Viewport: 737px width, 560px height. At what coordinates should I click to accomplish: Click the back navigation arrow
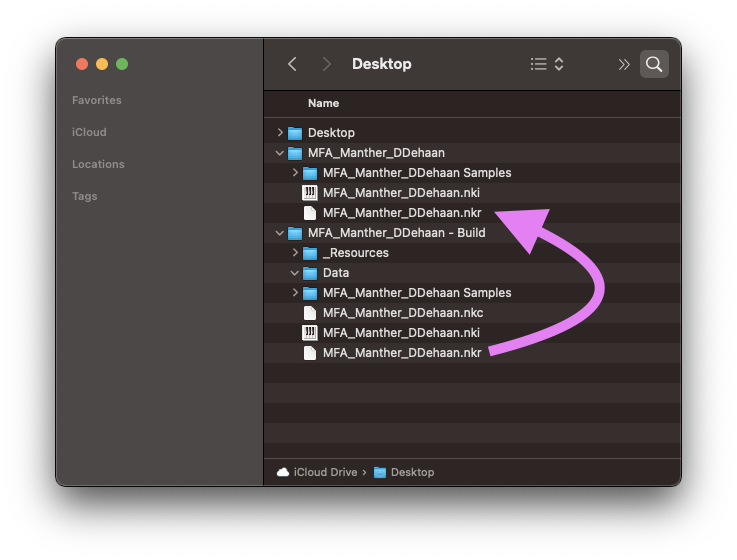(x=292, y=64)
